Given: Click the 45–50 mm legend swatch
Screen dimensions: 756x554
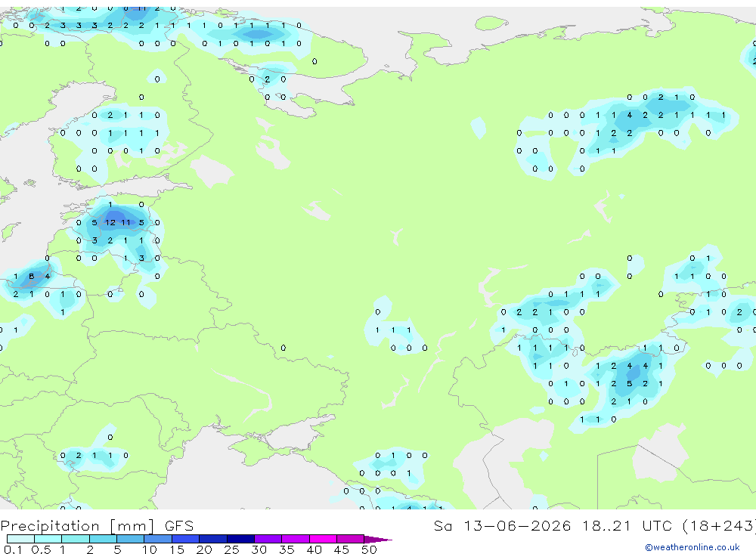Looking at the screenshot, I should tap(351, 539).
